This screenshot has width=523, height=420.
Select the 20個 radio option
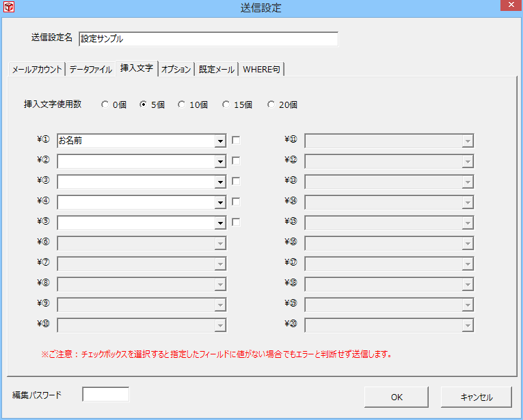[282, 105]
